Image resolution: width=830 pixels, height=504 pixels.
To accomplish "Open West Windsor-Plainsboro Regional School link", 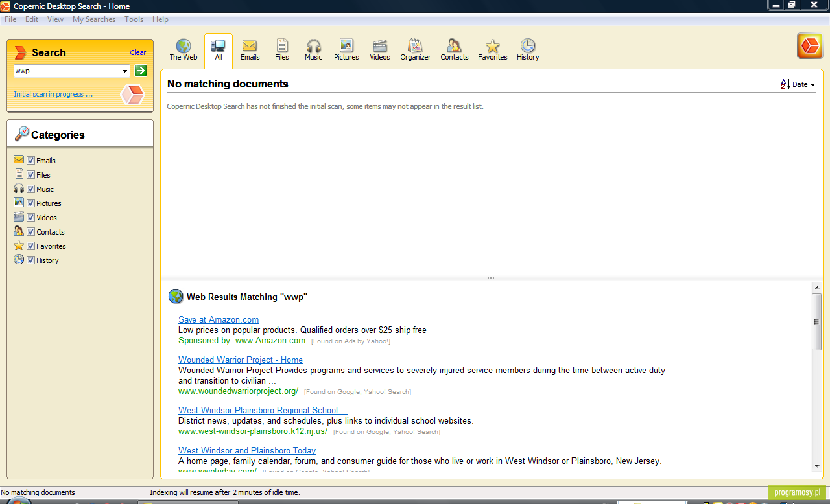I will [263, 410].
